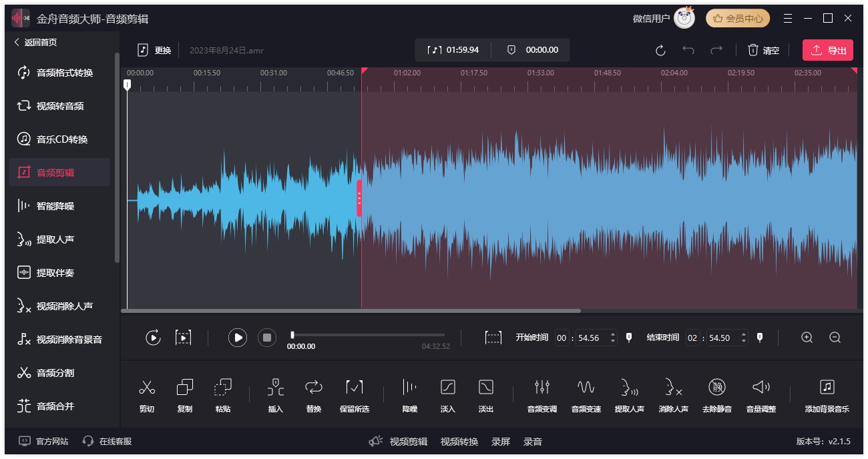Apply 降噪 from the bottom toolbar
Image resolution: width=868 pixels, height=459 pixels.
(x=410, y=396)
